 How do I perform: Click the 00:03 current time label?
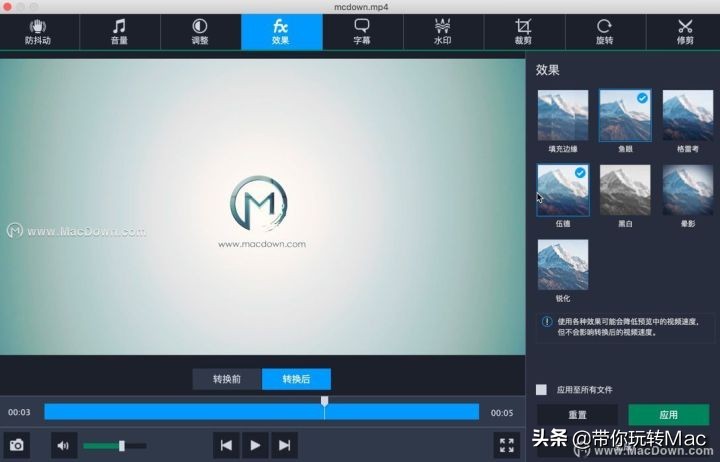(x=19, y=412)
